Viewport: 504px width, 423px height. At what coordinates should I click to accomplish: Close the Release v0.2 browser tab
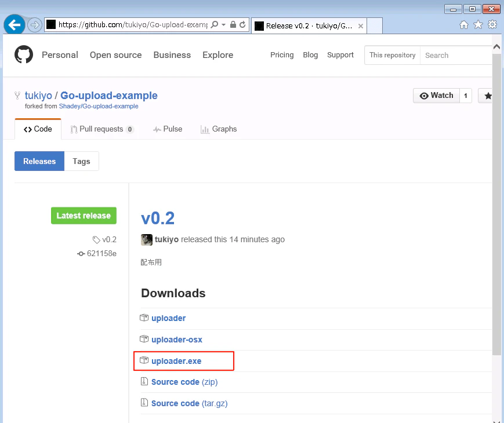[x=361, y=26]
